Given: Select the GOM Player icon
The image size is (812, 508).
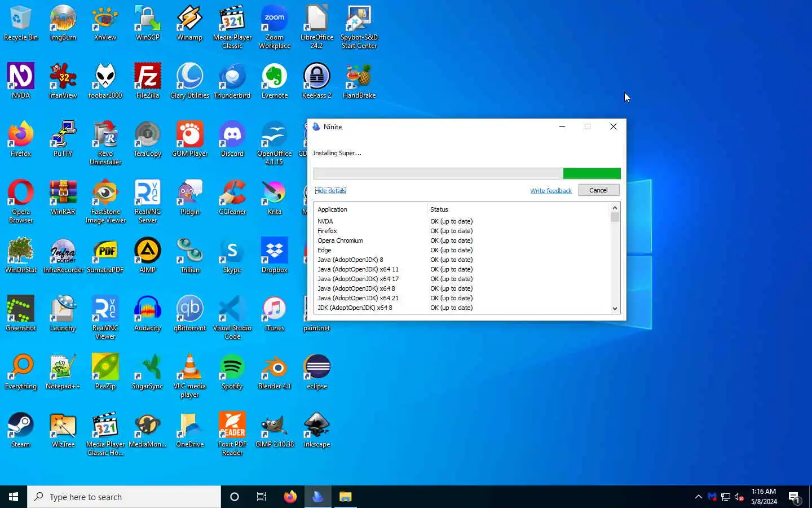Looking at the screenshot, I should click(x=190, y=139).
